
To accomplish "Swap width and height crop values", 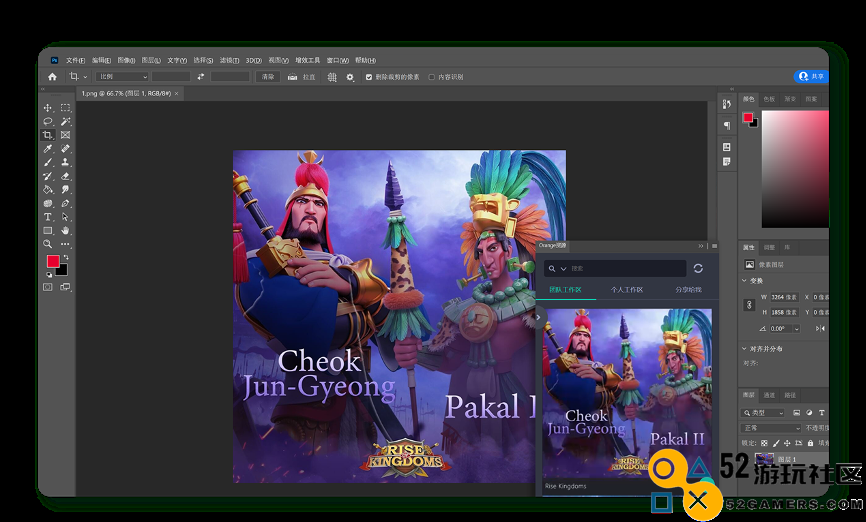I will [200, 77].
